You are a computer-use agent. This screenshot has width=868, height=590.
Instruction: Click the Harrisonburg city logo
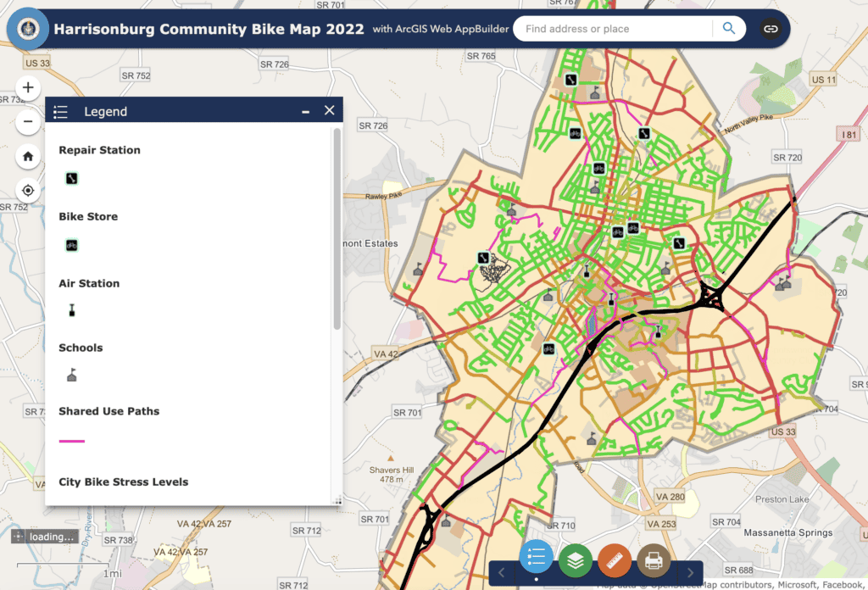tap(27, 29)
